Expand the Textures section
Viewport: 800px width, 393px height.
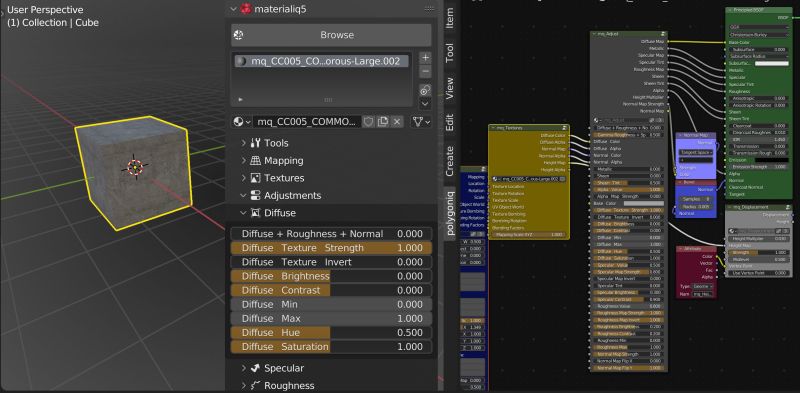[x=244, y=178]
